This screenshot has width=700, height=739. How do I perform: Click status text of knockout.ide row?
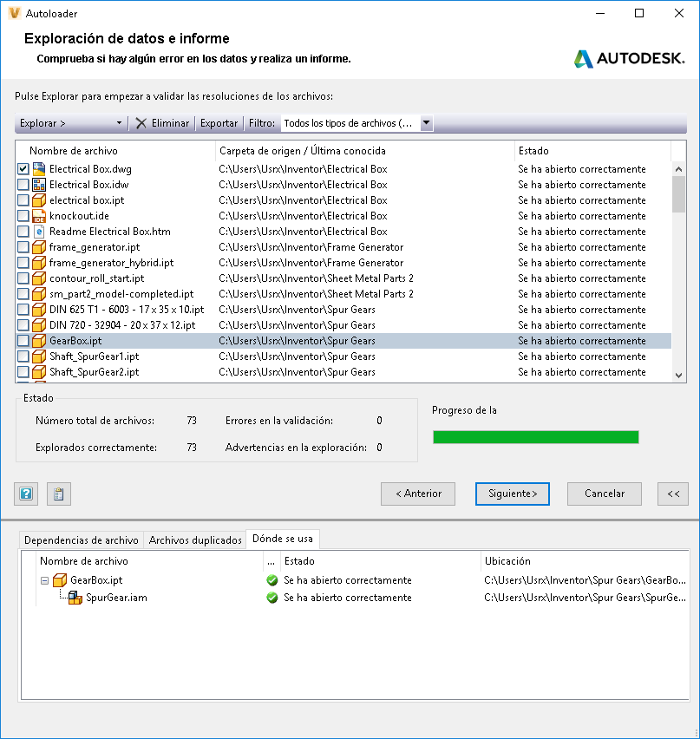[582, 216]
